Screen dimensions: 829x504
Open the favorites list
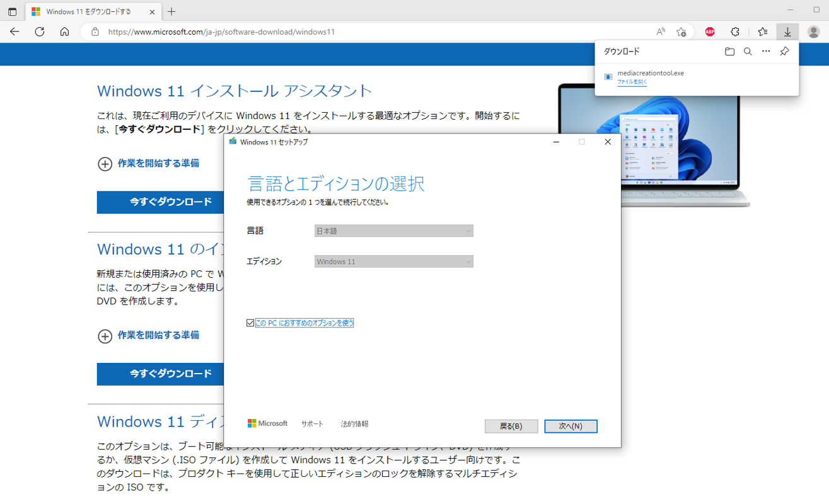[763, 31]
